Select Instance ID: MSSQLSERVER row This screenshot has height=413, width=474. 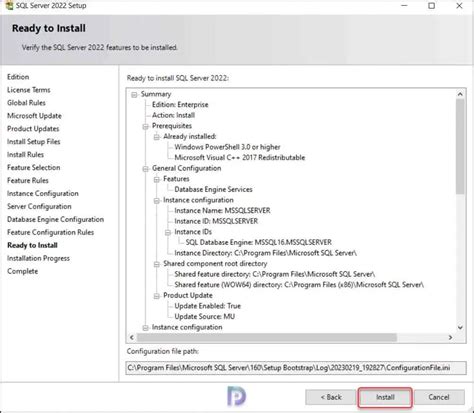tap(216, 221)
